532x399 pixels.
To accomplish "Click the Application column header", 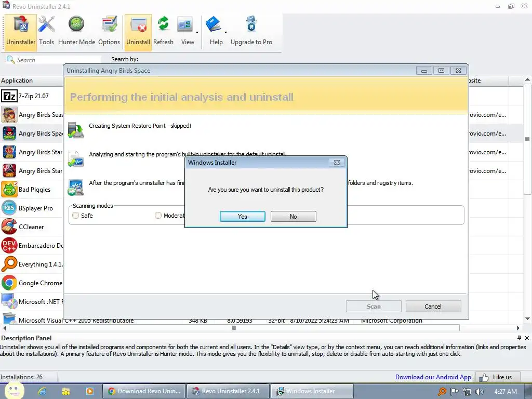I will tap(32, 81).
